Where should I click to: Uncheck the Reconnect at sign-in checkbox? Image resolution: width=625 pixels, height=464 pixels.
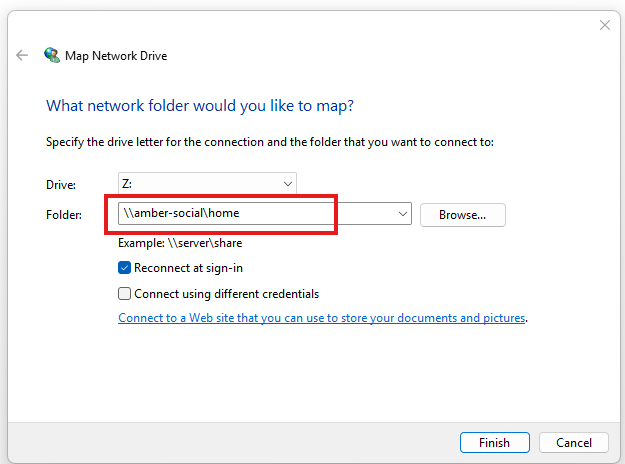tap(124, 268)
